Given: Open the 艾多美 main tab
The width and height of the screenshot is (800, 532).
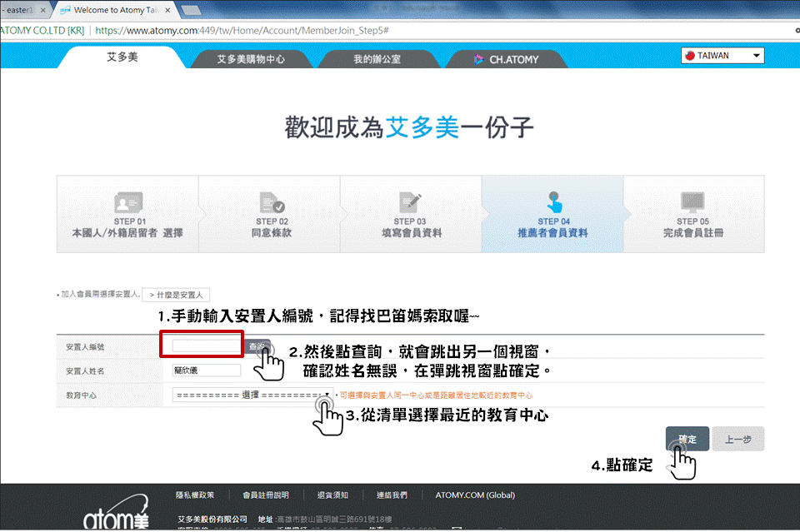Looking at the screenshot, I should pyautogui.click(x=122, y=57).
